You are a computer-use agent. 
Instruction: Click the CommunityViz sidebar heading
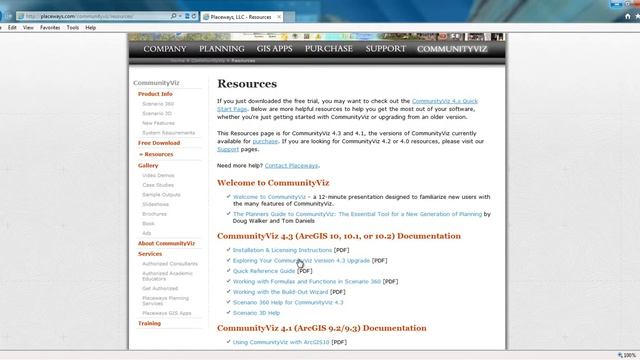[156, 83]
